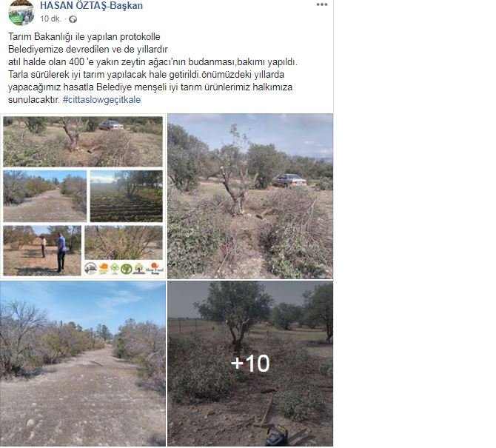Click the Slow Food logo in collage
The image size is (496, 448).
[155, 268]
